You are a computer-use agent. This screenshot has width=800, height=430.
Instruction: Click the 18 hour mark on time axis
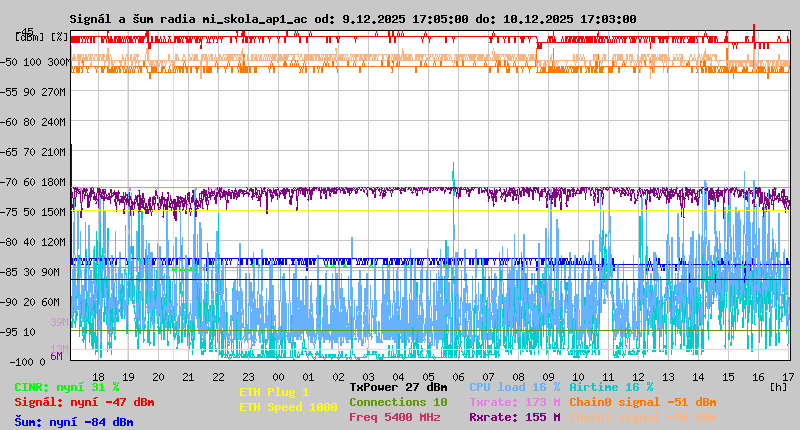pos(98,376)
